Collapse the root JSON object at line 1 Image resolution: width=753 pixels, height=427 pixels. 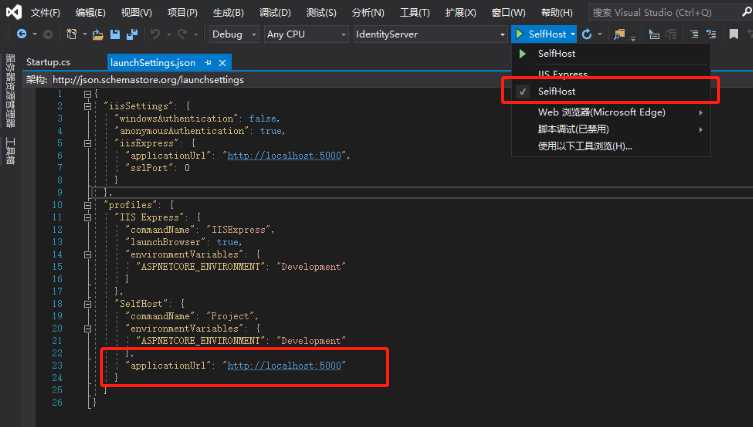point(87,94)
